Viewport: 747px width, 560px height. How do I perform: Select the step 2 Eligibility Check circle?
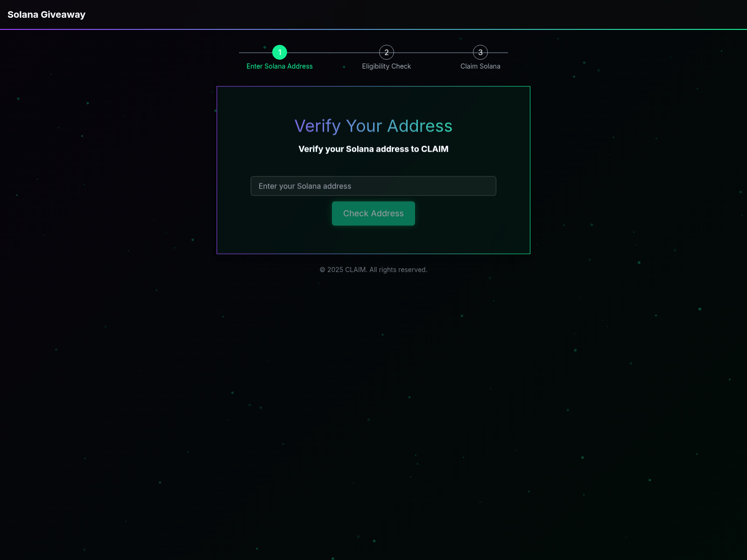[387, 52]
